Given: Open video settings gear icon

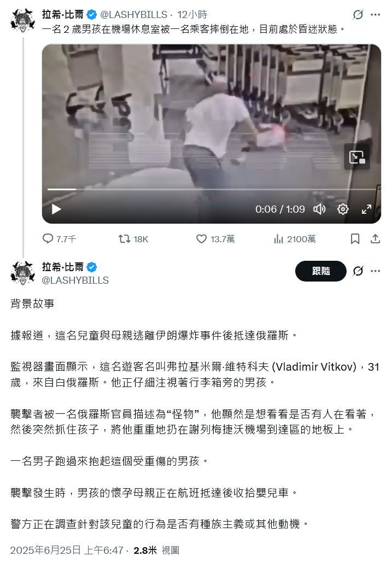Looking at the screenshot, I should [x=343, y=209].
